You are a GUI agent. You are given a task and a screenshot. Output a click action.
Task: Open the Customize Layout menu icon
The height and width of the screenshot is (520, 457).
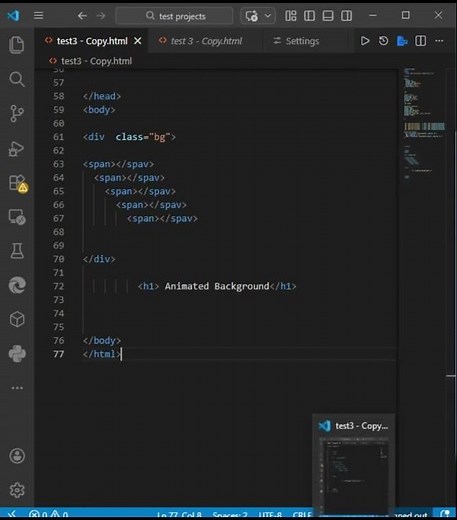(x=291, y=16)
